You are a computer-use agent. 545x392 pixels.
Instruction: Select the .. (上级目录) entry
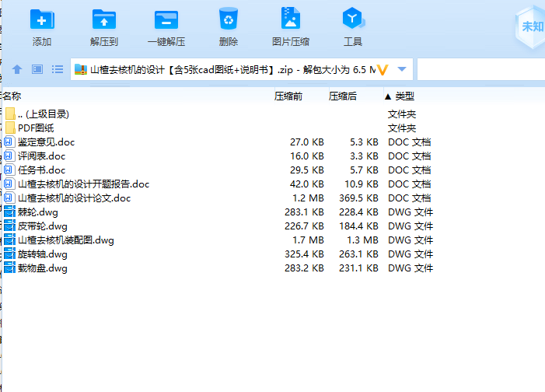44,114
